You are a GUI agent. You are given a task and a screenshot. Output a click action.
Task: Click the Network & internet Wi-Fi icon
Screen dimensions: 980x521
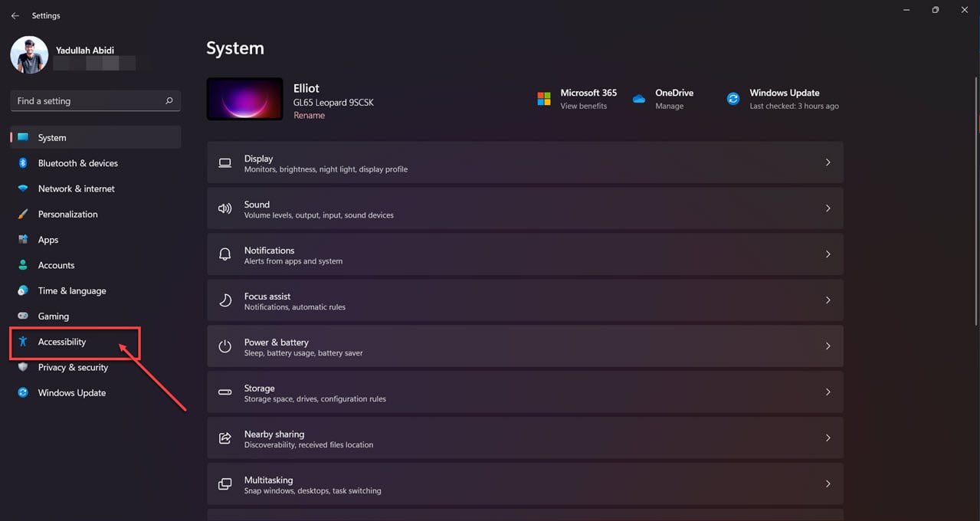tap(23, 188)
